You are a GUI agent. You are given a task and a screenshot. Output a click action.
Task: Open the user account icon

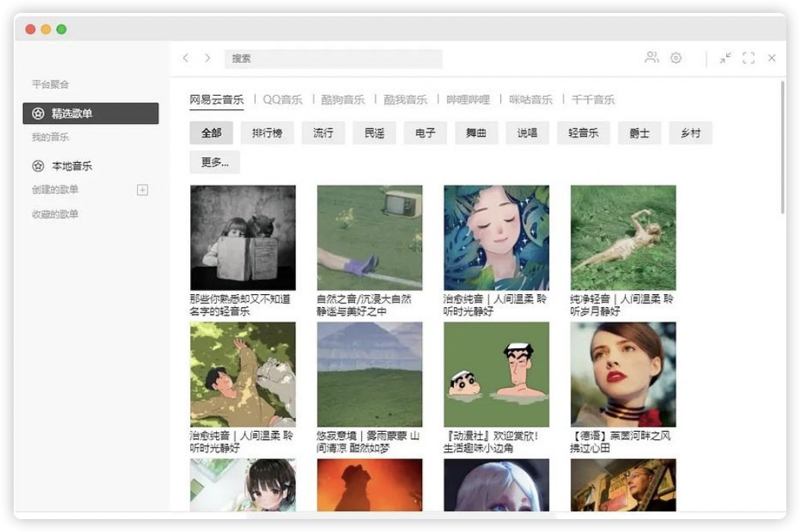tap(652, 58)
